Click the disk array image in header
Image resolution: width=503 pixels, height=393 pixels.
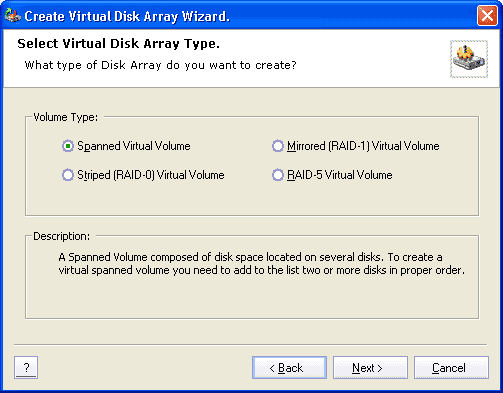[469, 59]
